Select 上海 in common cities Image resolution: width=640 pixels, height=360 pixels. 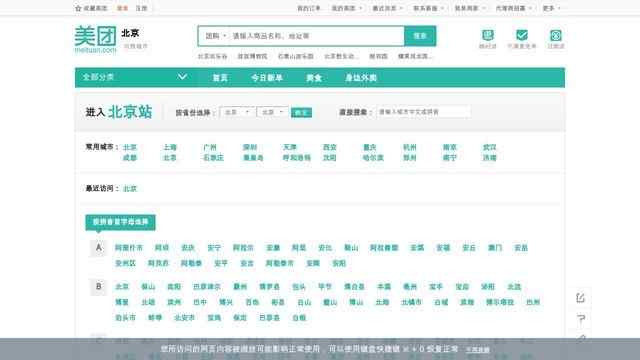pos(170,147)
